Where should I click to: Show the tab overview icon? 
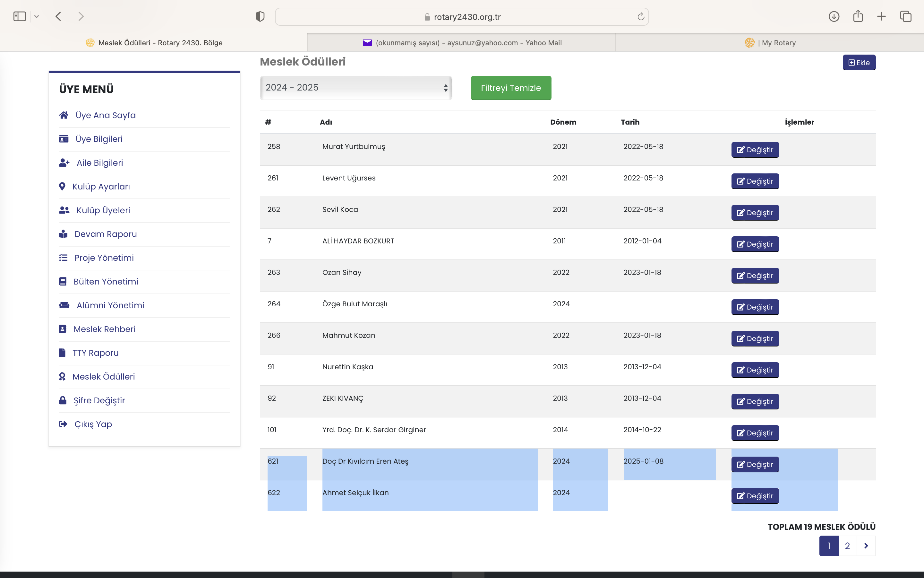(x=906, y=16)
